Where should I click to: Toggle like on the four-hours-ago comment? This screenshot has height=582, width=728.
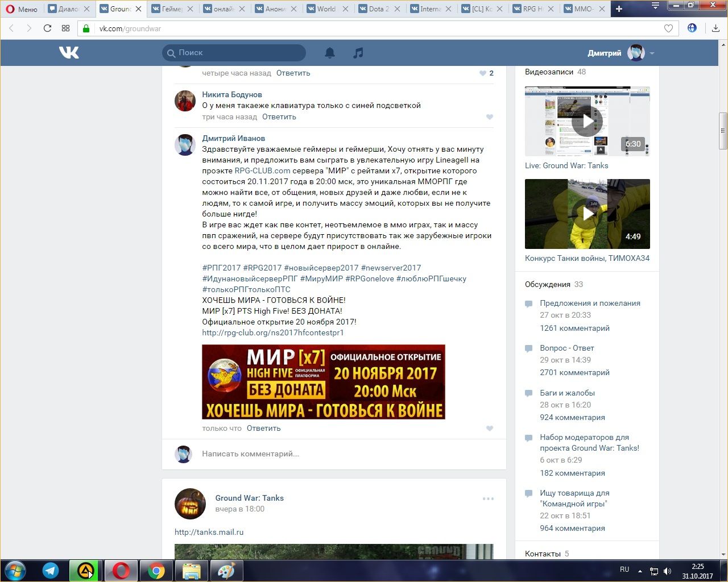(x=483, y=73)
